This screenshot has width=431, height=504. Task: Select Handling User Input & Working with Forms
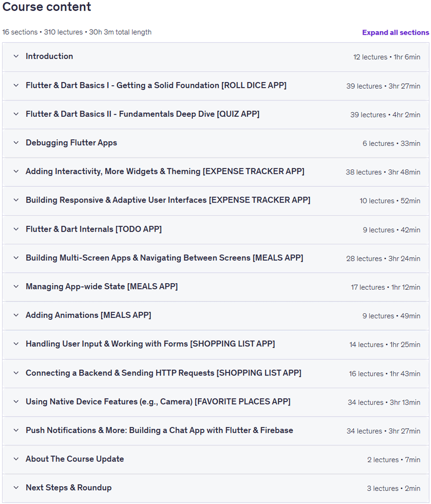(150, 344)
